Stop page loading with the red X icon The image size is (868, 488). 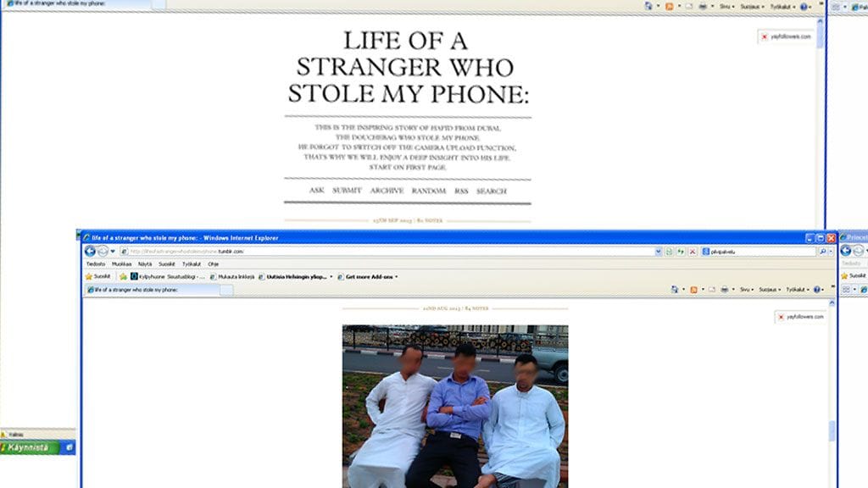click(693, 251)
